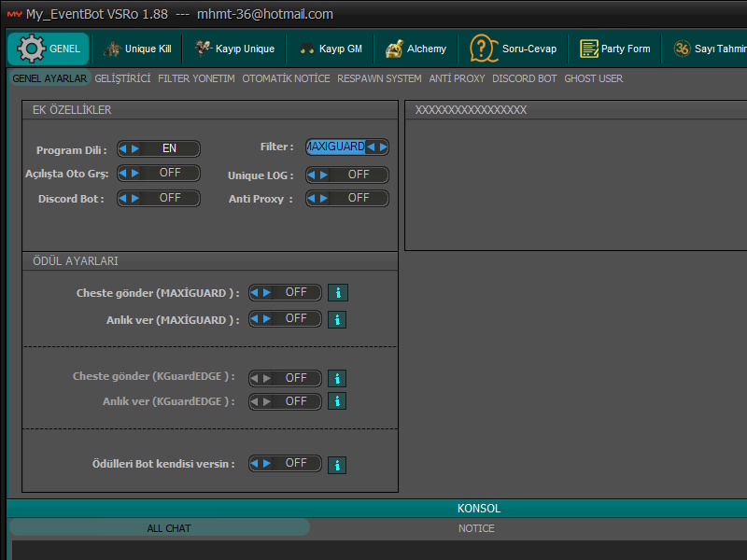Open the FILTER YONETIM sub-tab

click(x=196, y=78)
